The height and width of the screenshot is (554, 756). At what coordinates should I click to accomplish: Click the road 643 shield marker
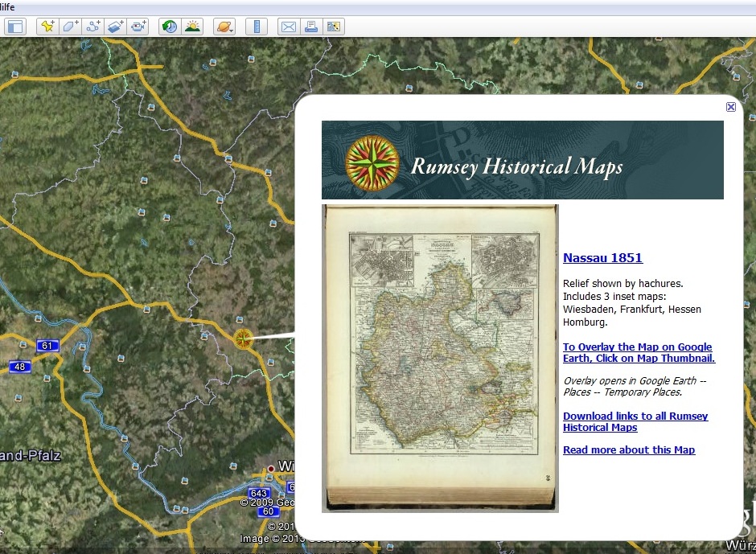tap(259, 493)
